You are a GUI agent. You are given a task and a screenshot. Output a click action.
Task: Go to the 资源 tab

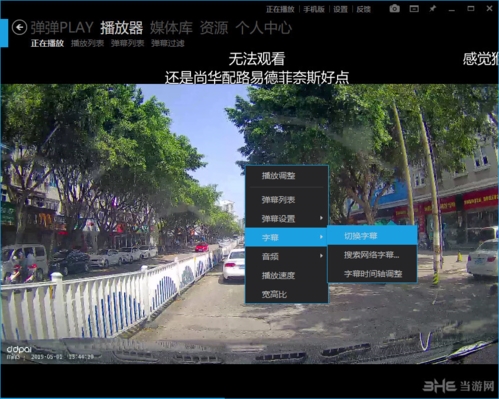tap(214, 28)
